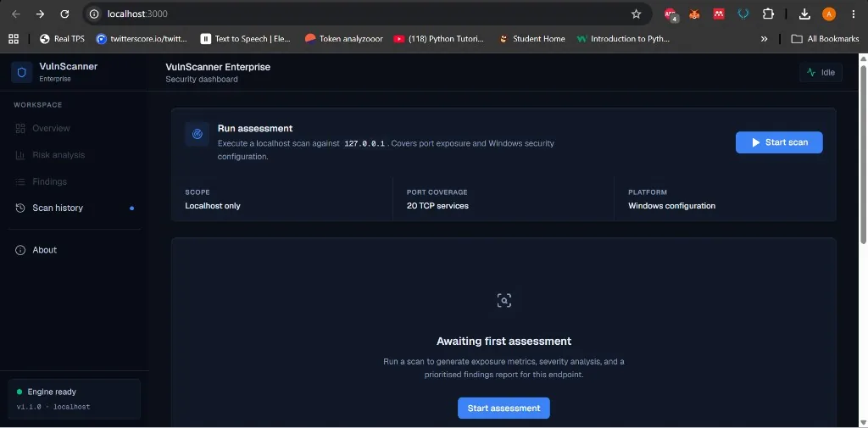
Task: Click the Scan history clock icon
Action: click(20, 208)
